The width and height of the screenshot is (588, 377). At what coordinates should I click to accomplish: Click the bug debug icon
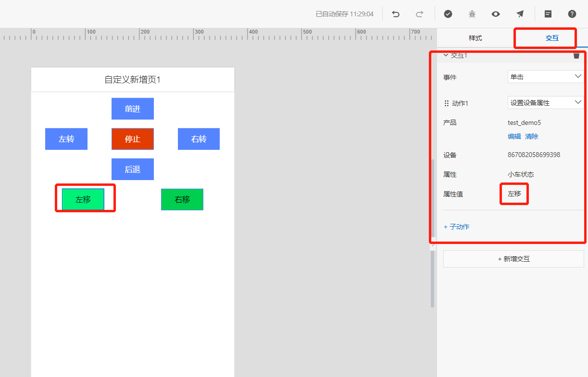coord(472,14)
